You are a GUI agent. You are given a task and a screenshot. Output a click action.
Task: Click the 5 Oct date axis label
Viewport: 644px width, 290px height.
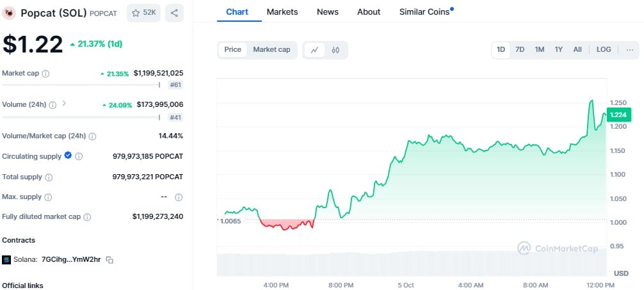coord(405,285)
